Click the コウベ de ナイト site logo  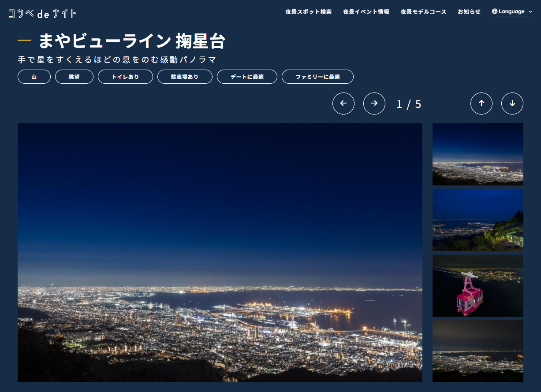pos(42,14)
